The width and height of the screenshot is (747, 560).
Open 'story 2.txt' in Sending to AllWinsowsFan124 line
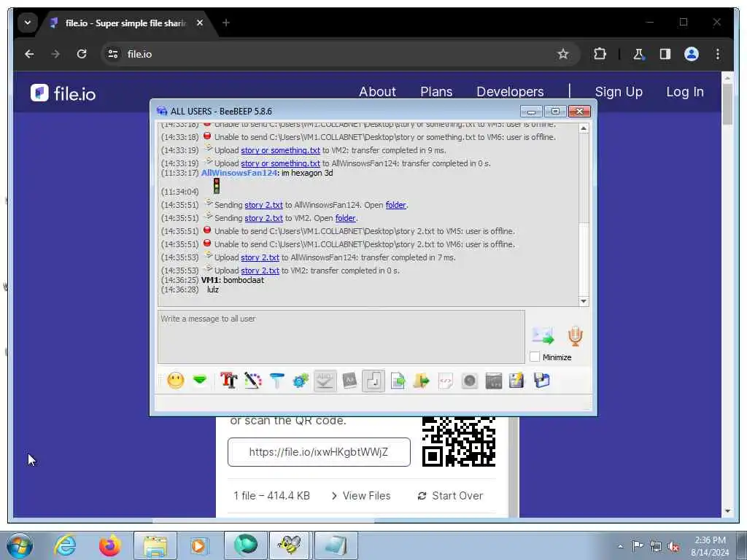[263, 205]
